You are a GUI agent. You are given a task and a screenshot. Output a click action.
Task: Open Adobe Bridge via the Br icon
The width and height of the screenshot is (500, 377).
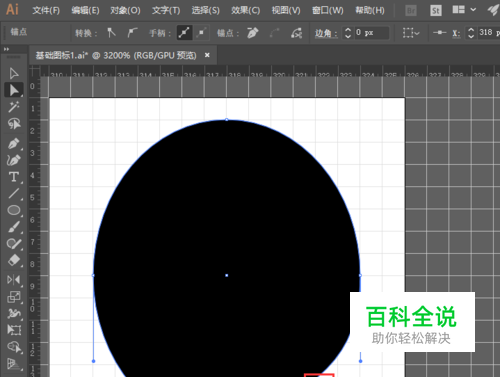coord(411,11)
